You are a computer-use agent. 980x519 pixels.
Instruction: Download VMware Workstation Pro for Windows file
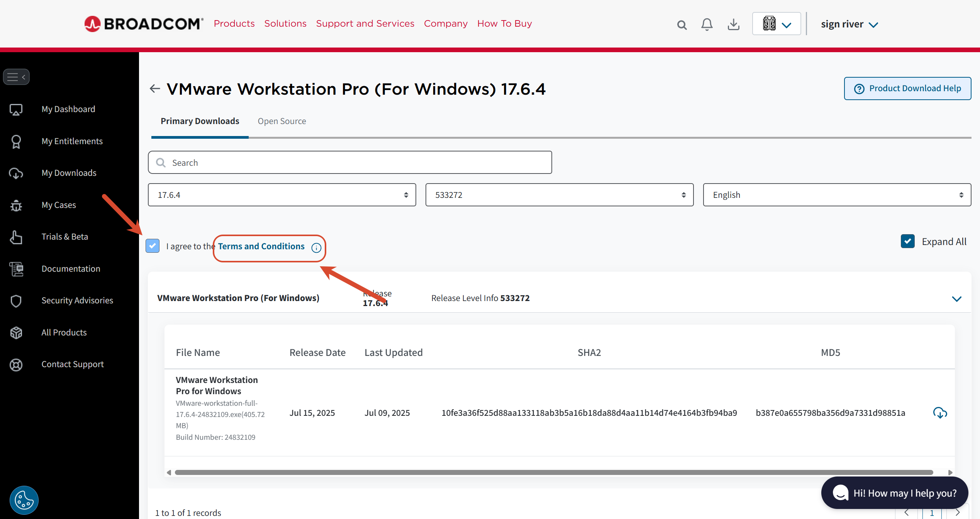click(940, 413)
